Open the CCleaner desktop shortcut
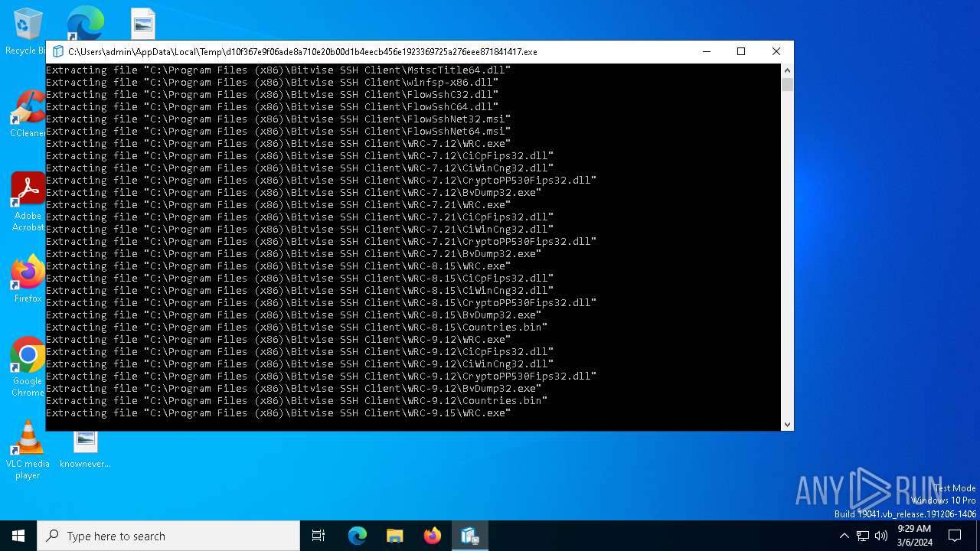This screenshot has width=980, height=551. [28, 114]
